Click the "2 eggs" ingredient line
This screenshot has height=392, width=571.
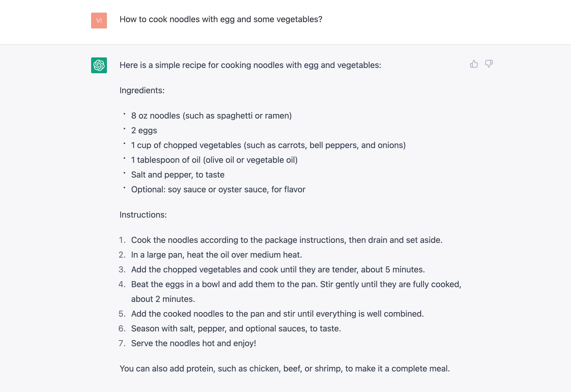144,130
